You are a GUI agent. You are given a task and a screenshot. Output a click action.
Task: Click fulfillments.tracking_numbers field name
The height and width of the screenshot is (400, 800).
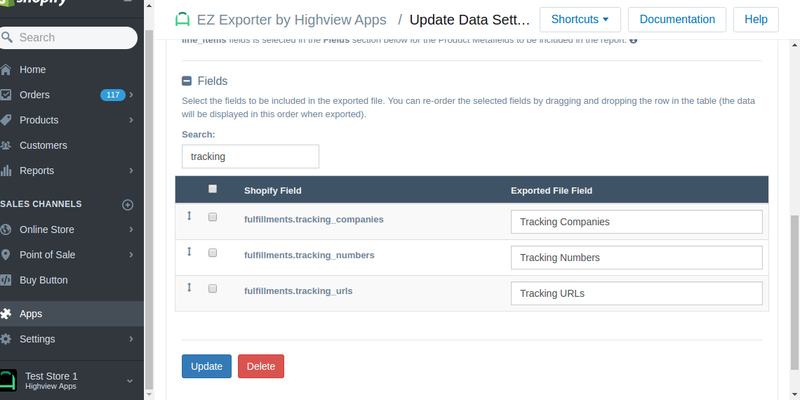(309, 255)
